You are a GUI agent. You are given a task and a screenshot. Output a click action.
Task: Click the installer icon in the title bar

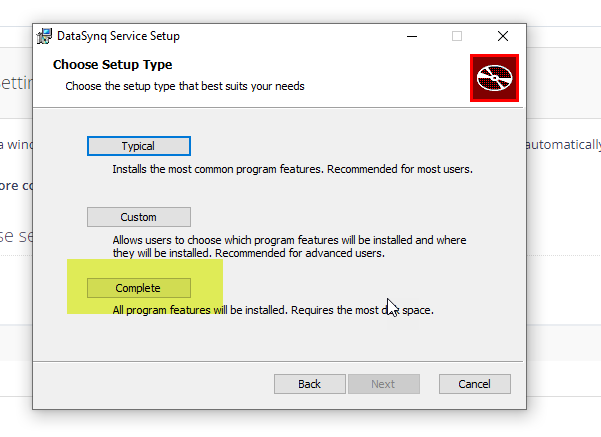point(44,36)
